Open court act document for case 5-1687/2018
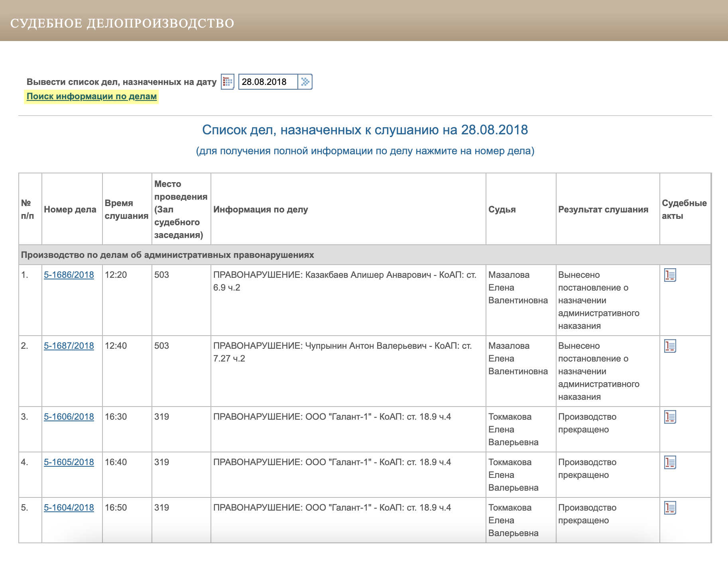728x562 pixels. 670,346
